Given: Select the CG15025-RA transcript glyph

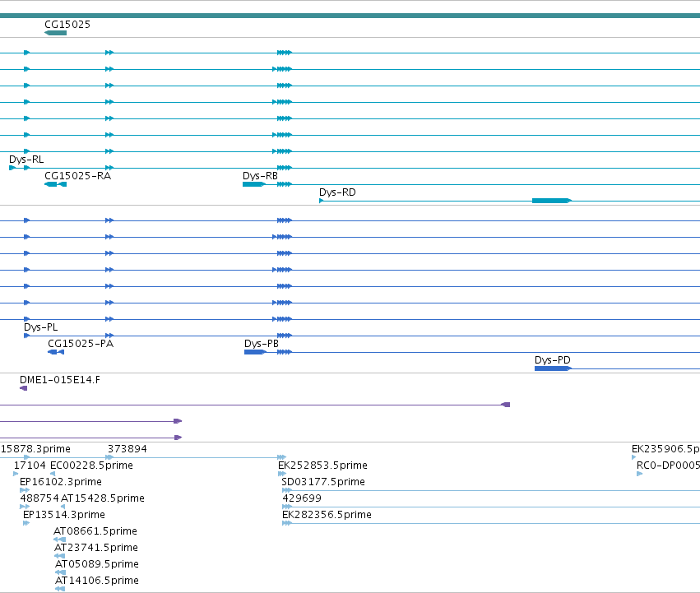Looking at the screenshot, I should (x=55, y=184).
